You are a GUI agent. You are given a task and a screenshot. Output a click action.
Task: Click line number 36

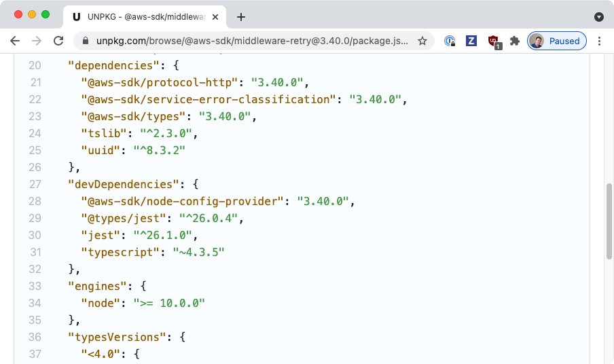pos(35,337)
